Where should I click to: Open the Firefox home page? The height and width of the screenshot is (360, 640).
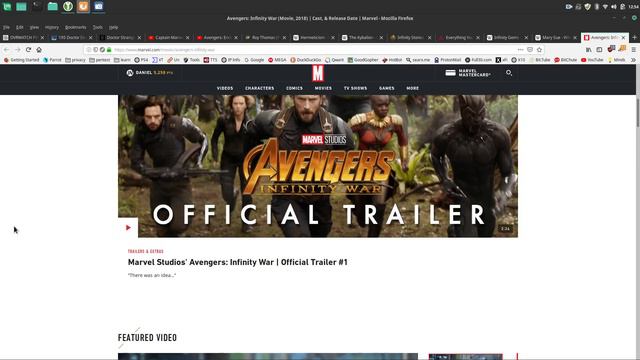[x=39, y=49]
